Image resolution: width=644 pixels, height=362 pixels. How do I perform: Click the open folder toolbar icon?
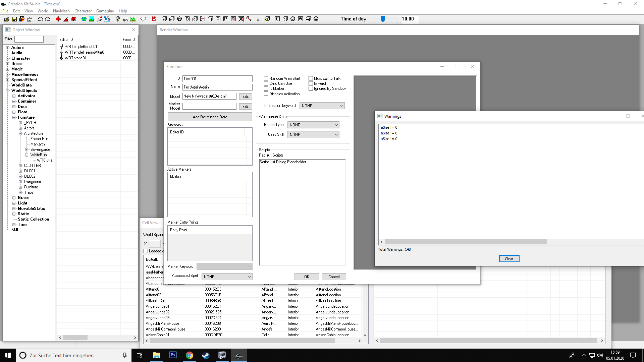[x=7, y=19]
